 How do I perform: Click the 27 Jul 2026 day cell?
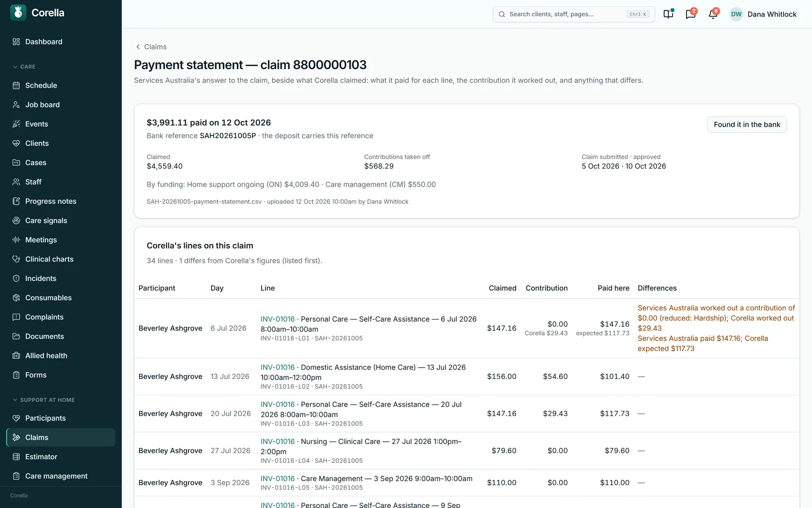(x=230, y=451)
